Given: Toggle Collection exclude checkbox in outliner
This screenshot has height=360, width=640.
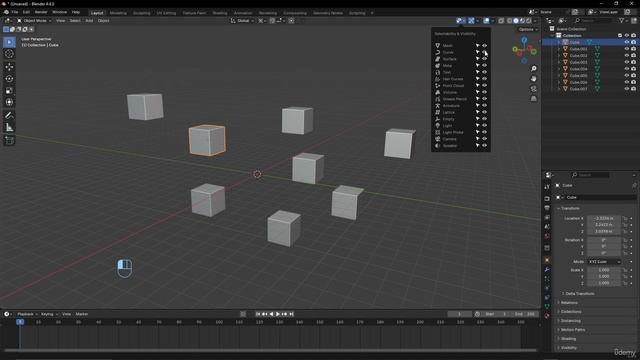Looking at the screenshot, I should point(620,36).
